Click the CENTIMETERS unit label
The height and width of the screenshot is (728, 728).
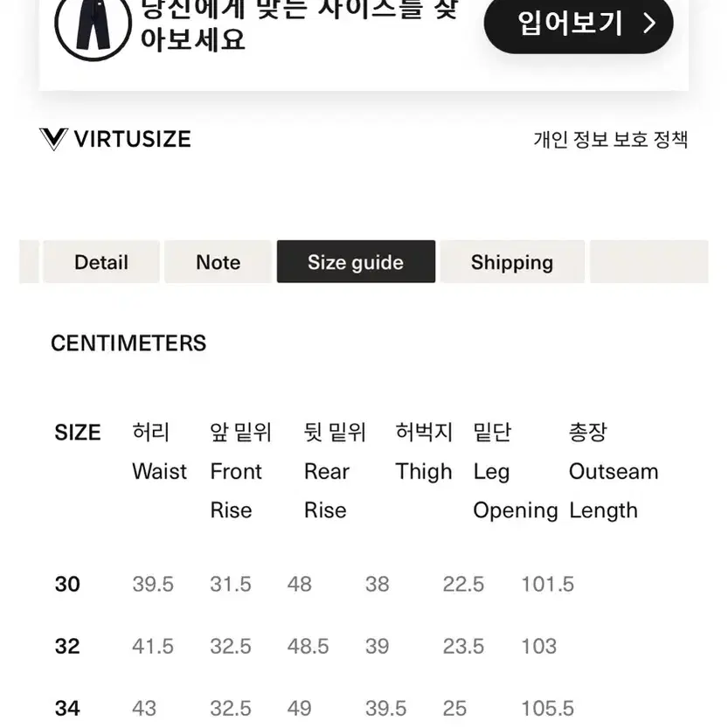coord(128,343)
